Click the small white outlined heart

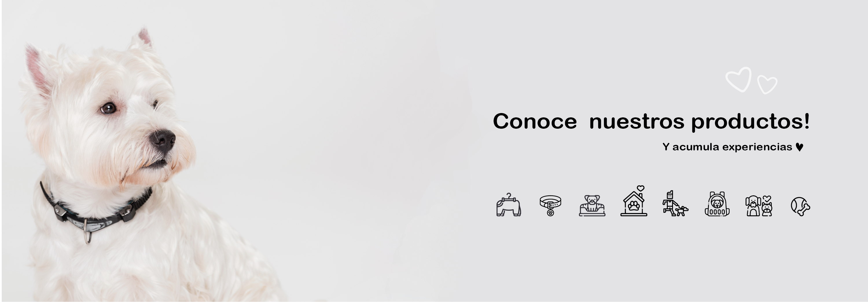click(x=767, y=85)
